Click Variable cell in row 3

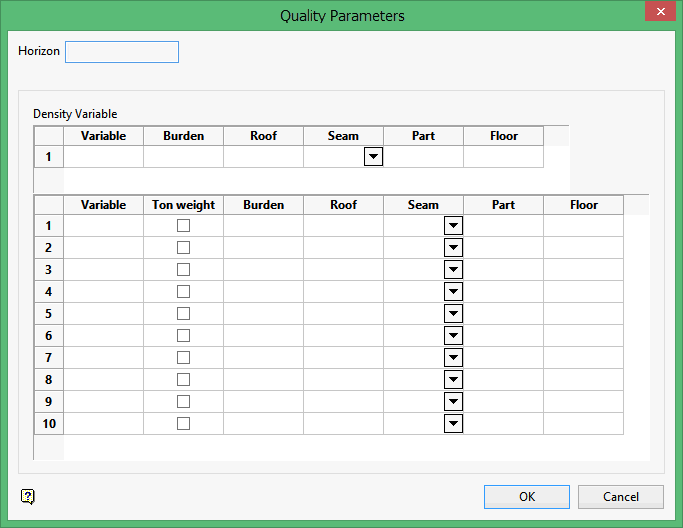tap(103, 270)
